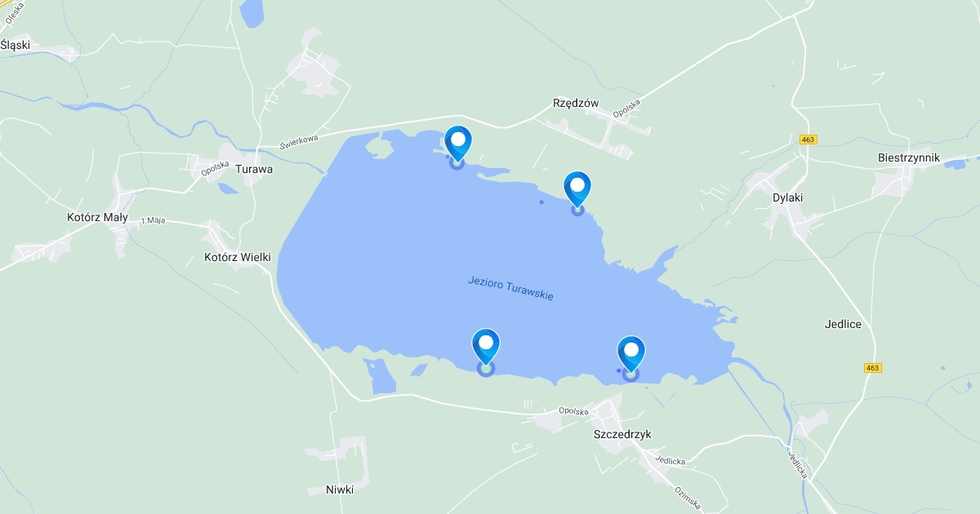Open the southwest shore location pin
The height and width of the screenshot is (514, 980).
486,352
